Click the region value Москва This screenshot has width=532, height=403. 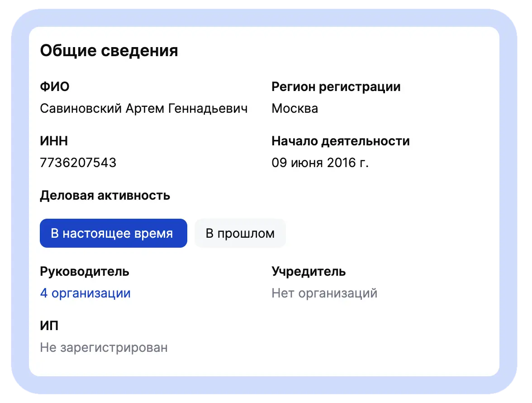click(295, 109)
